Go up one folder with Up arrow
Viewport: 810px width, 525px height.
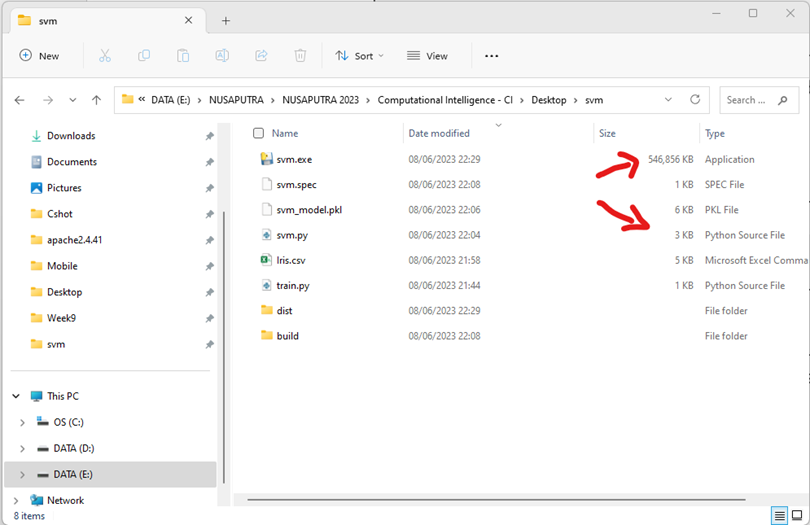96,100
